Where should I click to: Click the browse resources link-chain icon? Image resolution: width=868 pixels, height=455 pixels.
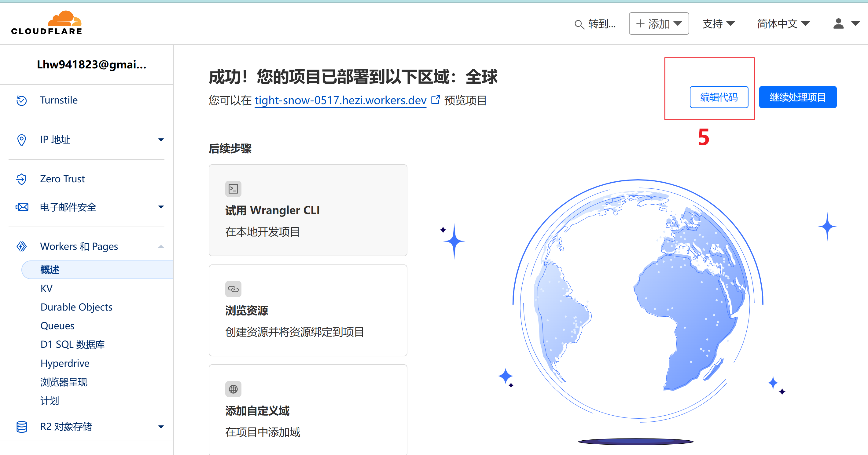click(233, 289)
